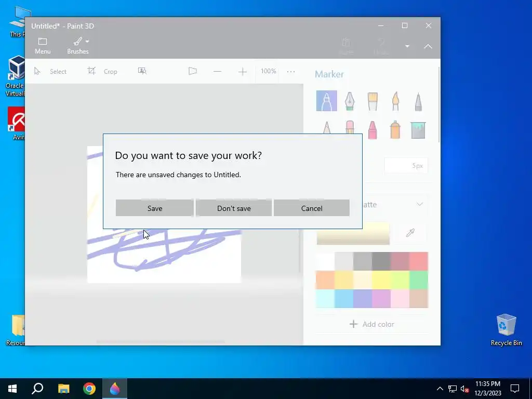Screen dimensions: 532x399
Task: Toggle the 3D view flag icon
Action: 193,71
